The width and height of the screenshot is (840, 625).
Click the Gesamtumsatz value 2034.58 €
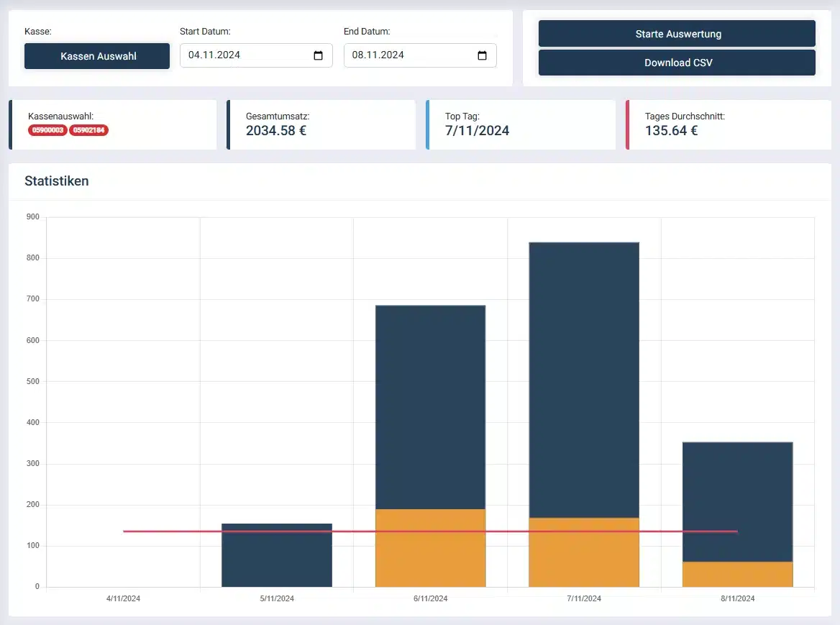(x=276, y=131)
